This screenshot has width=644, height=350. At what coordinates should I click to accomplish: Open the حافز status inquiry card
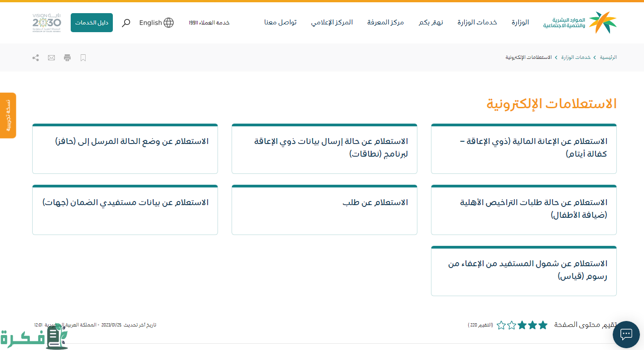click(125, 149)
